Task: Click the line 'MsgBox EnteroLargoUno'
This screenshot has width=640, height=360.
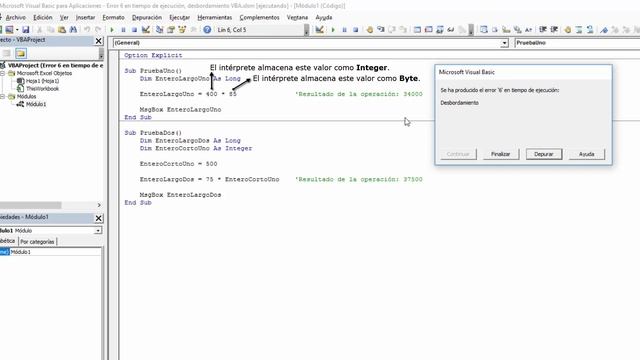Action: click(x=180, y=110)
